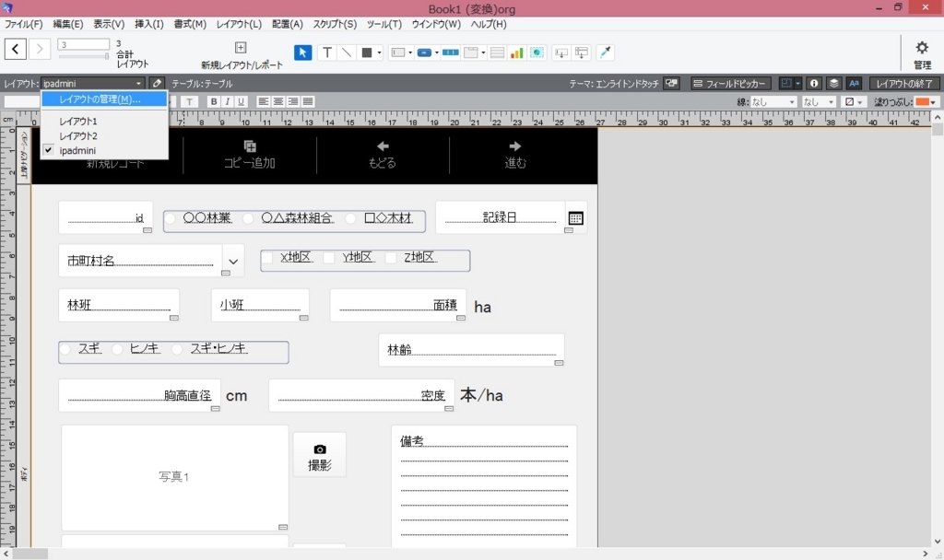This screenshot has height=560, width=944.
Task: Select the Web Viewer tool
Action: [x=537, y=52]
